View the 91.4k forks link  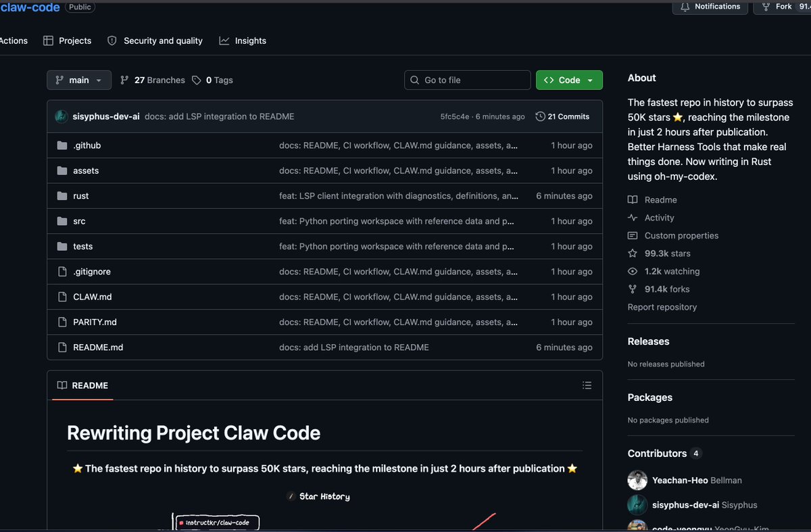click(x=659, y=289)
